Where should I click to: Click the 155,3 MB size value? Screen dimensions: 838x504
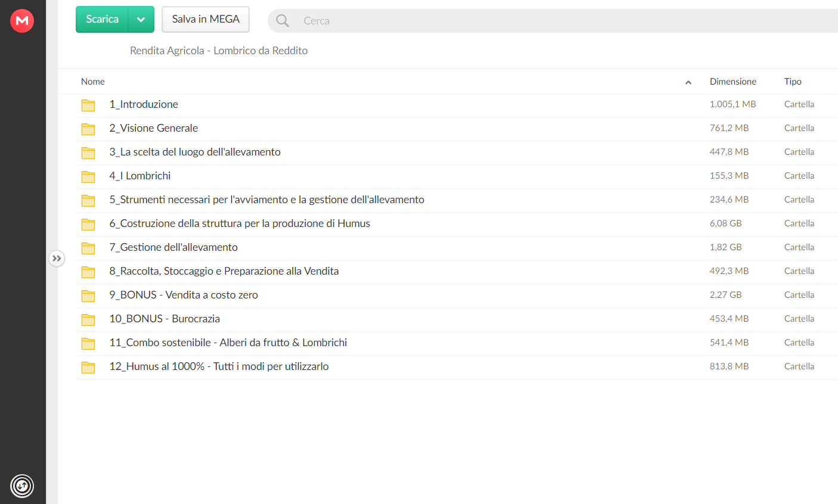729,176
